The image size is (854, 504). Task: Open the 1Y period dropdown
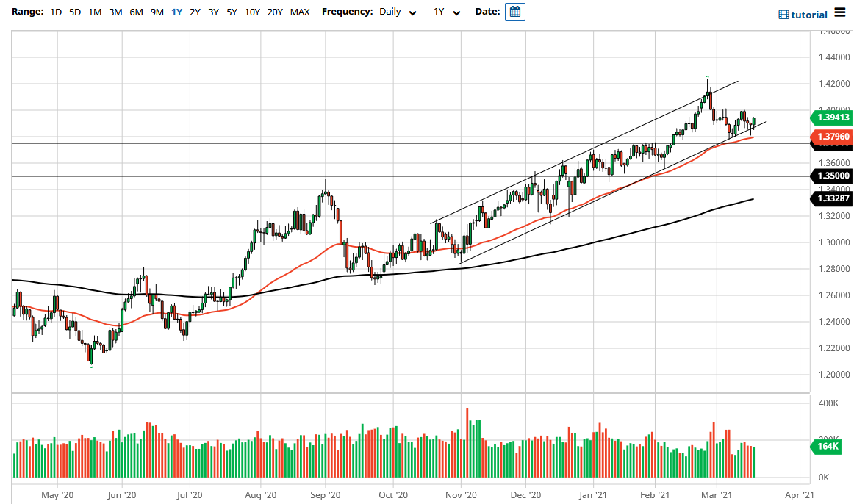447,12
